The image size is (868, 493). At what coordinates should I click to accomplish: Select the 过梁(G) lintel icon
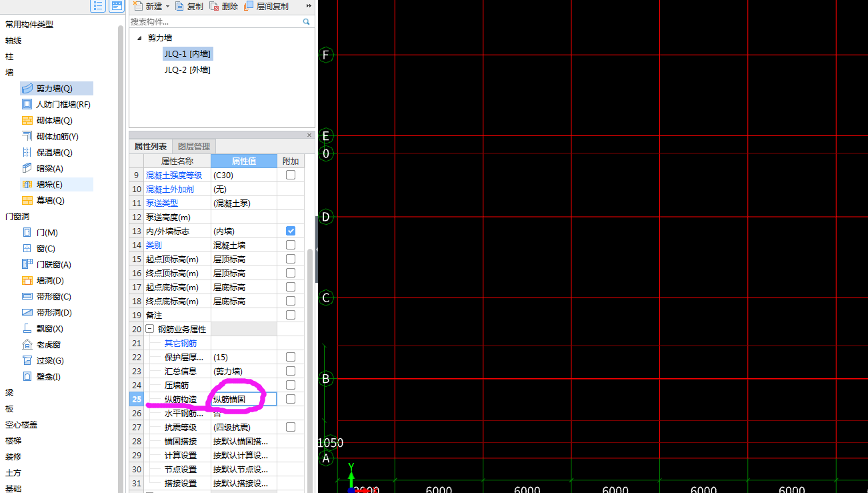point(27,360)
